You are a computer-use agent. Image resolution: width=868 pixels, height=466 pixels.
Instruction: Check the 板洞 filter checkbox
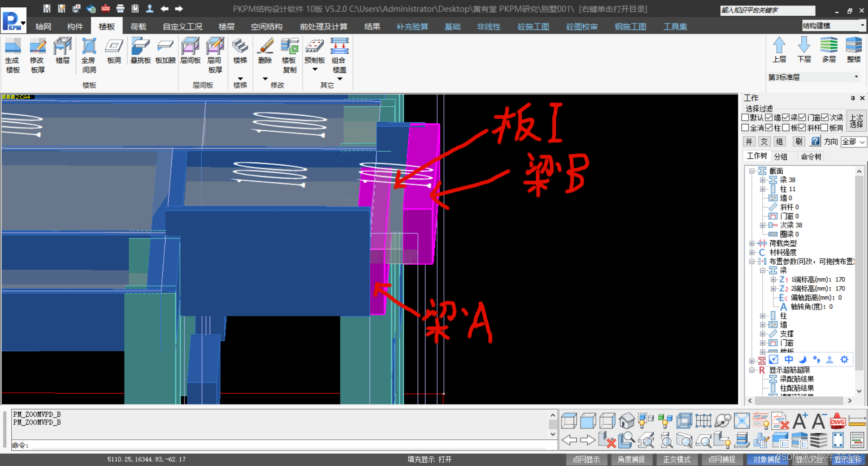[825, 128]
